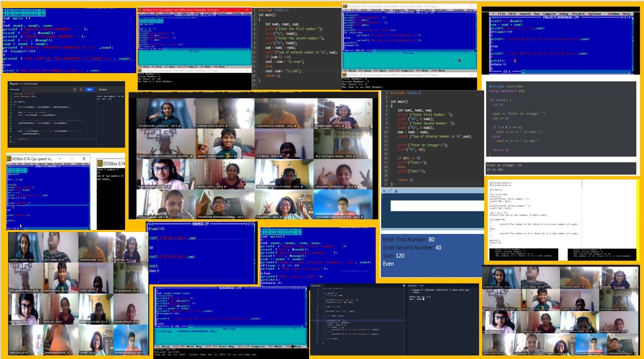Click the blue Run button in online compiler
The image size is (644, 359).
point(89,89)
